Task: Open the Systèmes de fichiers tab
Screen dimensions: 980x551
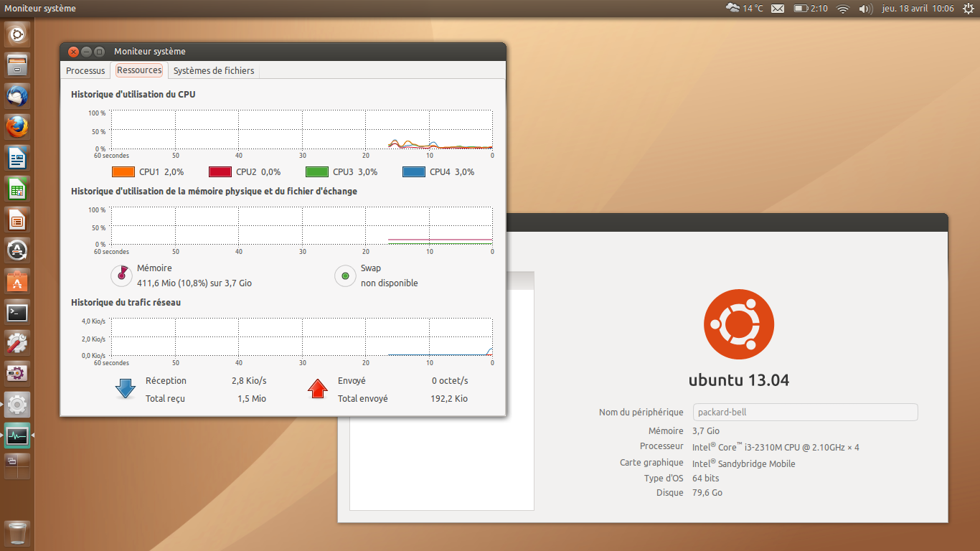Action: point(214,70)
